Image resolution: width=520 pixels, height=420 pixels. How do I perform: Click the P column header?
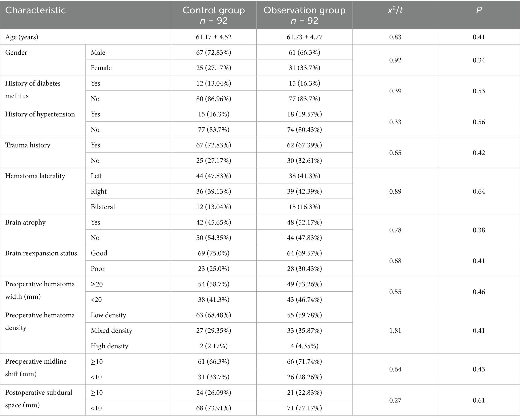(x=479, y=11)
